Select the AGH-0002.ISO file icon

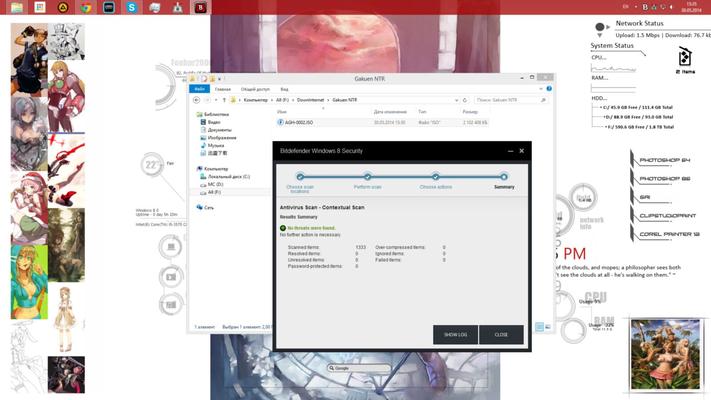(x=280, y=122)
